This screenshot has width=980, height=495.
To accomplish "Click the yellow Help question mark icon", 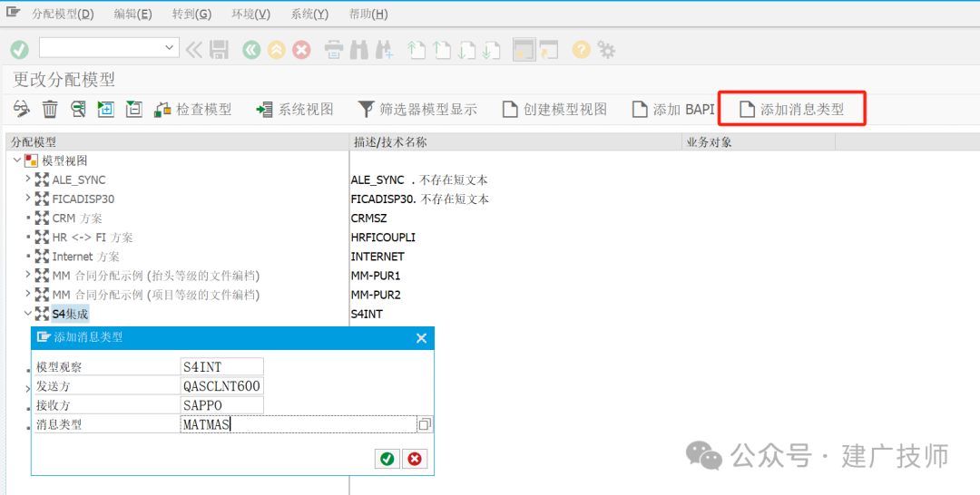I will point(582,49).
